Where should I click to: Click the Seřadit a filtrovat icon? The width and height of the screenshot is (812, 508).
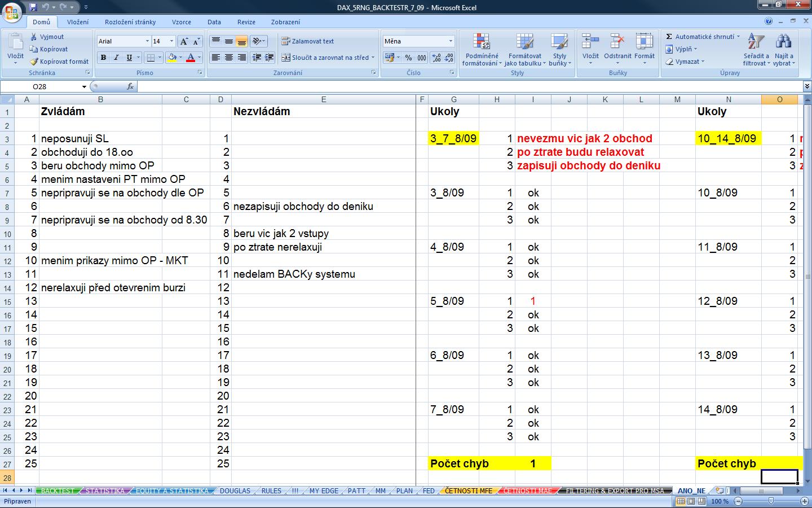click(756, 50)
